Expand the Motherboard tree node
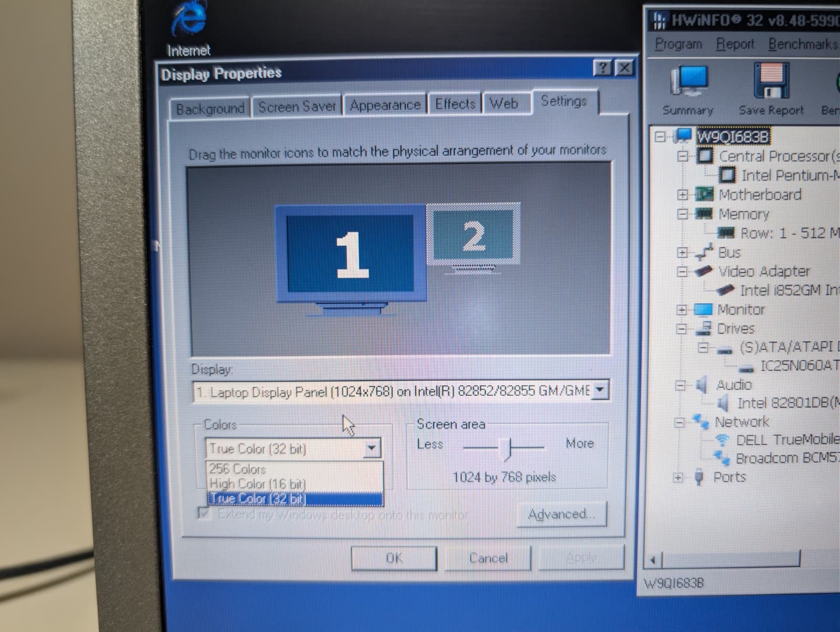Viewport: 840px width, 632px height. [682, 195]
